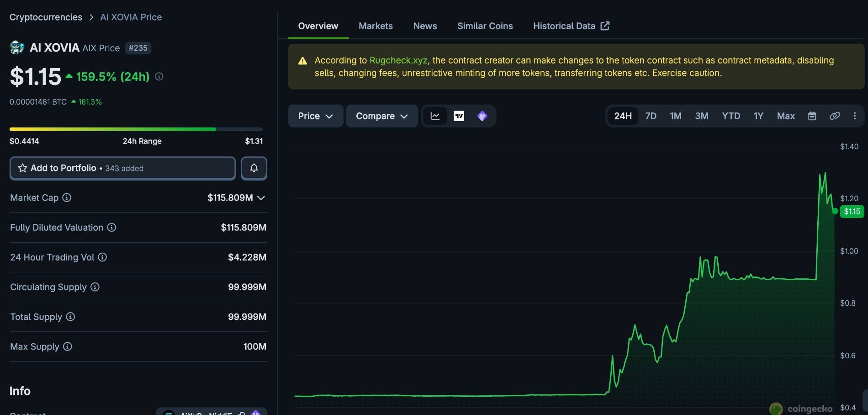Click the external link icon on Historical Data
This screenshot has width=868, height=415.
point(605,26)
